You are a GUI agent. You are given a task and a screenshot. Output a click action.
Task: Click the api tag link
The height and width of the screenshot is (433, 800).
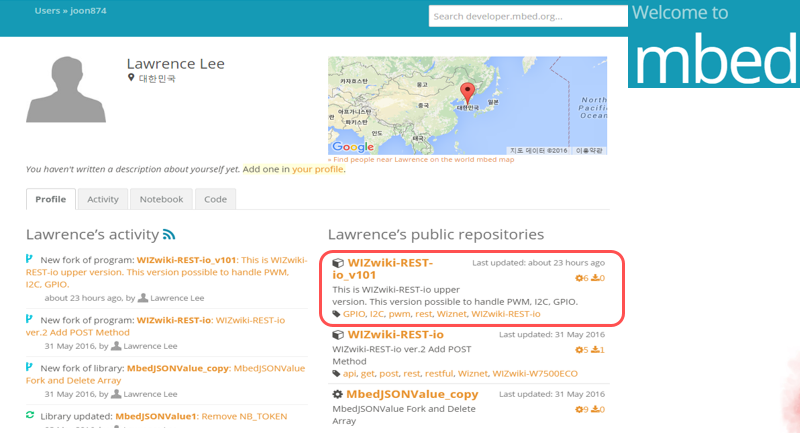[x=349, y=373]
